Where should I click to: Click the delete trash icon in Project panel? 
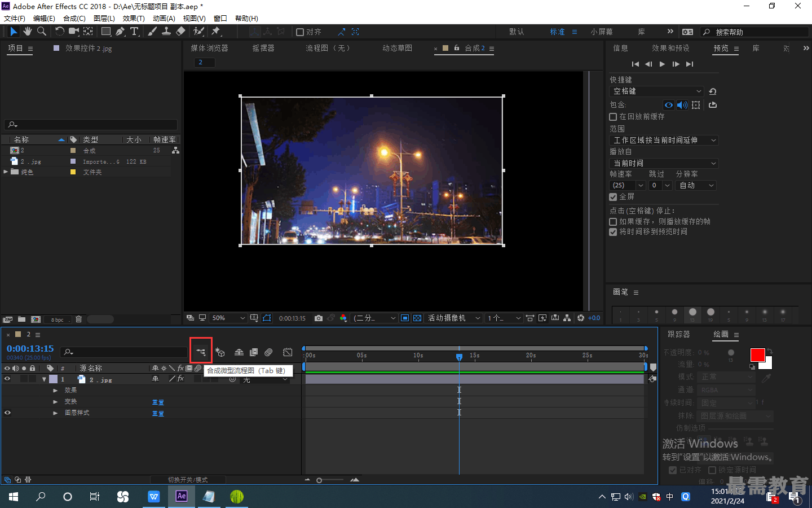[78, 319]
